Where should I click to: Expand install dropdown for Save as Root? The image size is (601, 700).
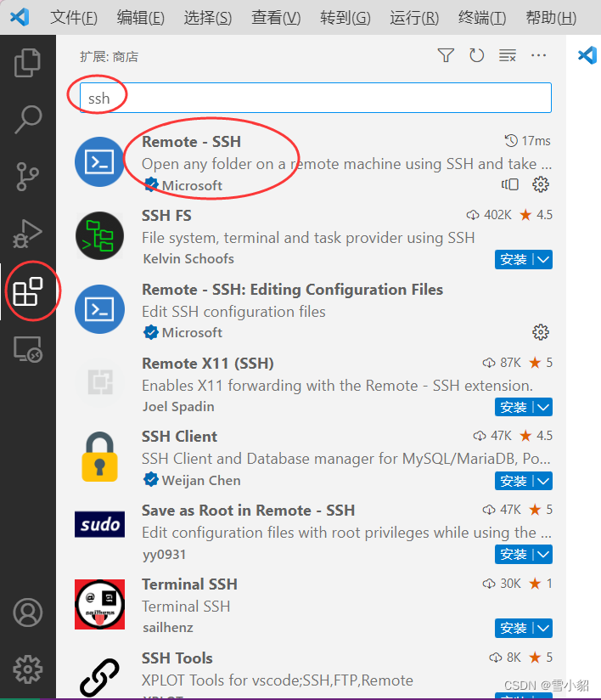coord(543,555)
